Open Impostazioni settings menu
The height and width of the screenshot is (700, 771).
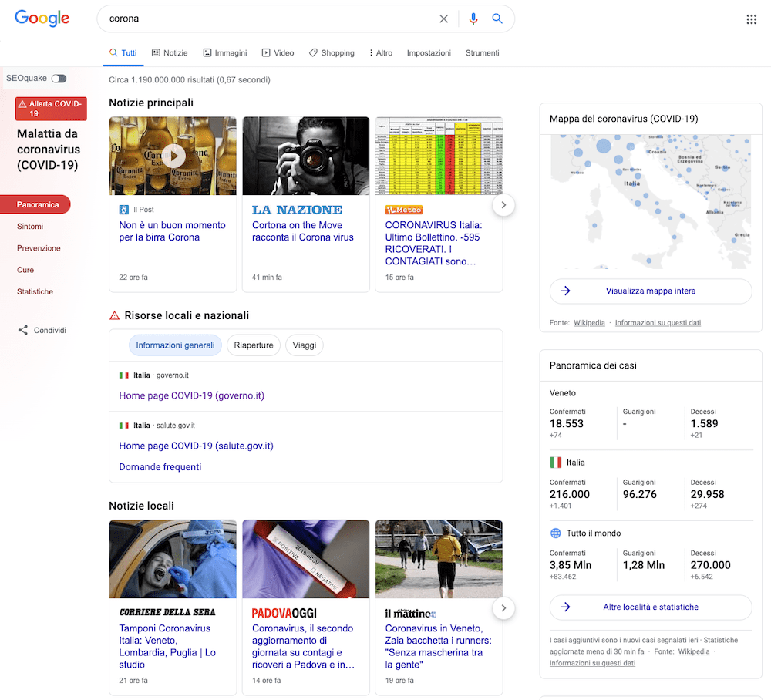click(429, 53)
